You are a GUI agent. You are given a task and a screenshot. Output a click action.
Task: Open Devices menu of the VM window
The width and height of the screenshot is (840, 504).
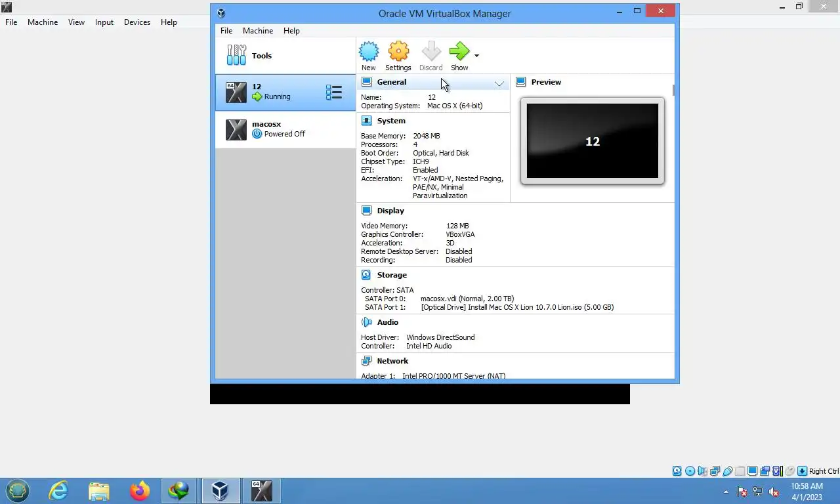pyautogui.click(x=137, y=22)
